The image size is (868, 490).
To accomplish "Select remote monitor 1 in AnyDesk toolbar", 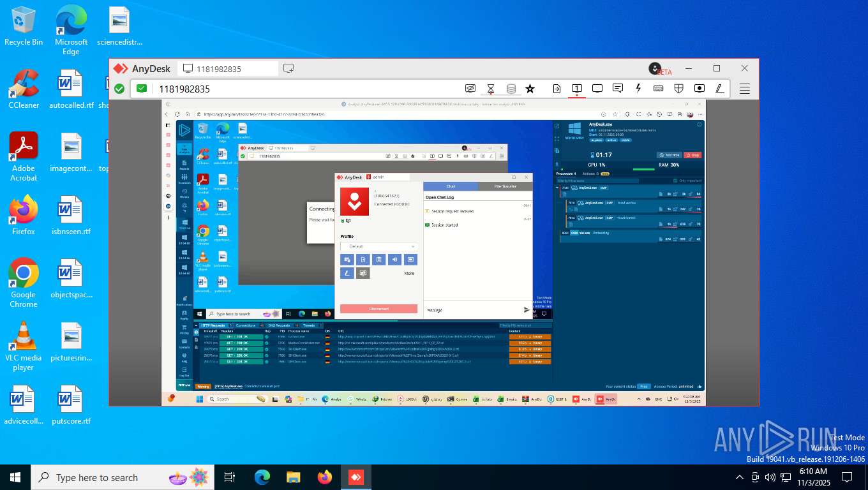I will click(x=576, y=89).
